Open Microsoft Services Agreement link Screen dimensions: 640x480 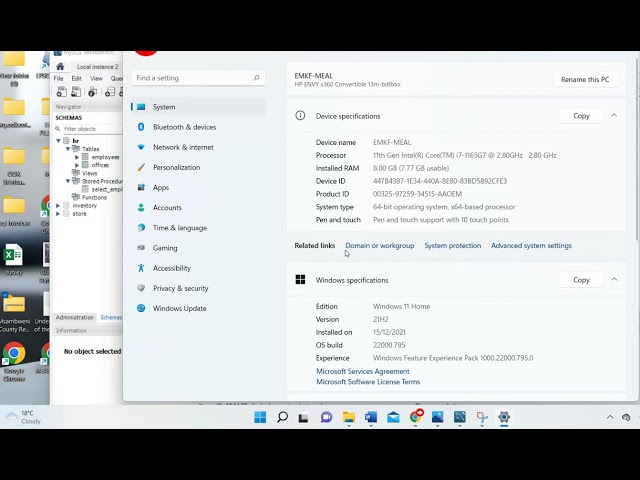363,371
